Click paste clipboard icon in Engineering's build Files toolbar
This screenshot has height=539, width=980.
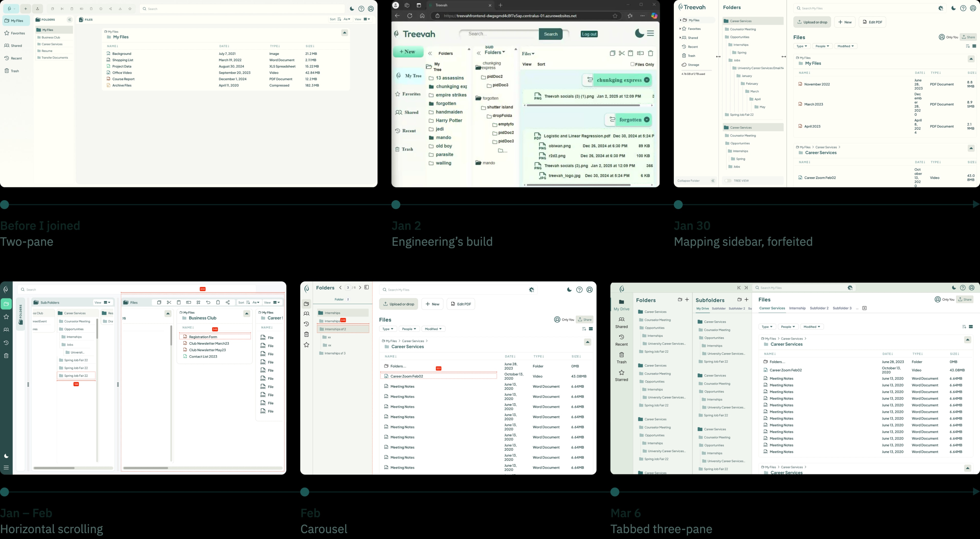[x=630, y=53]
